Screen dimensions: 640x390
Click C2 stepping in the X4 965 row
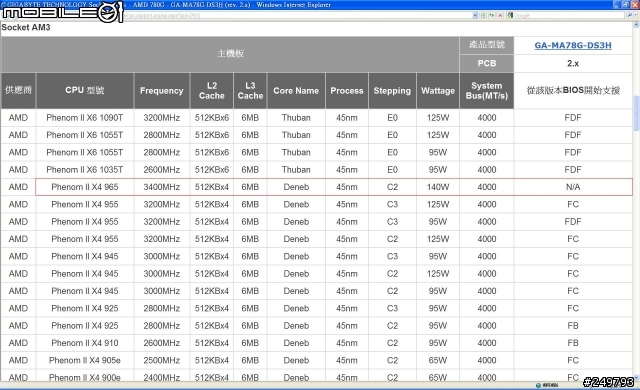392,187
